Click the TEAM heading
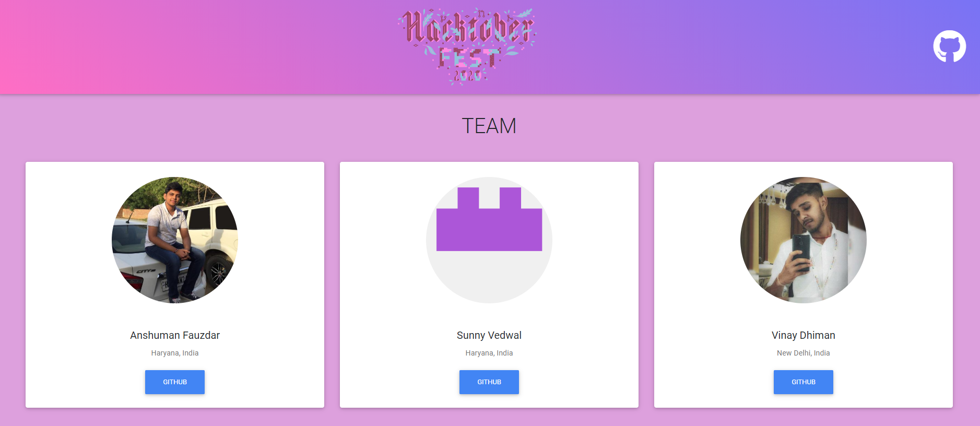 [489, 126]
